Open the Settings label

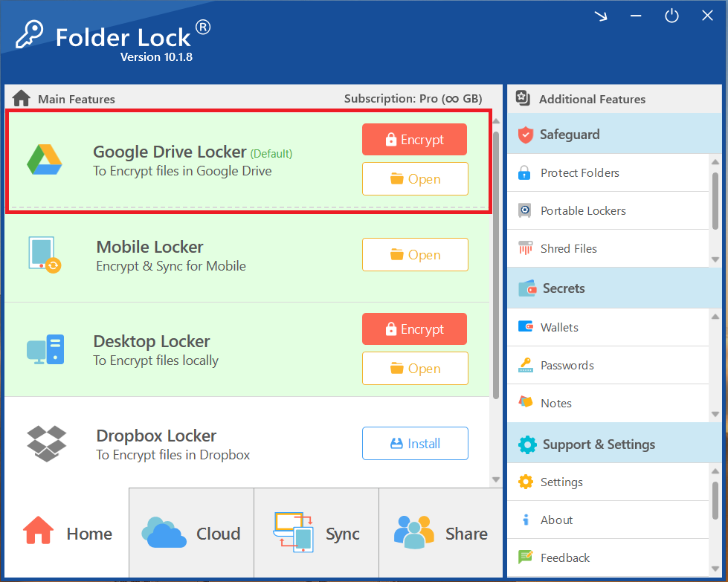(x=561, y=482)
